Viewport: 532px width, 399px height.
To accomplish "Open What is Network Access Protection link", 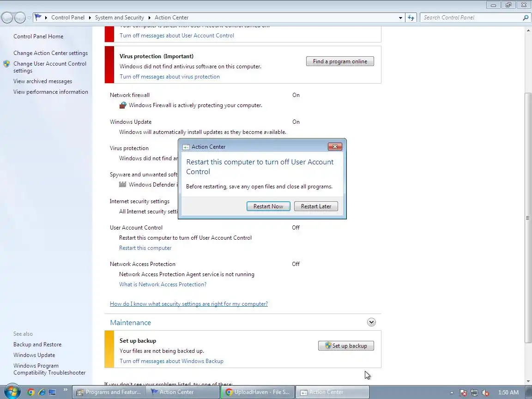I will click(163, 284).
